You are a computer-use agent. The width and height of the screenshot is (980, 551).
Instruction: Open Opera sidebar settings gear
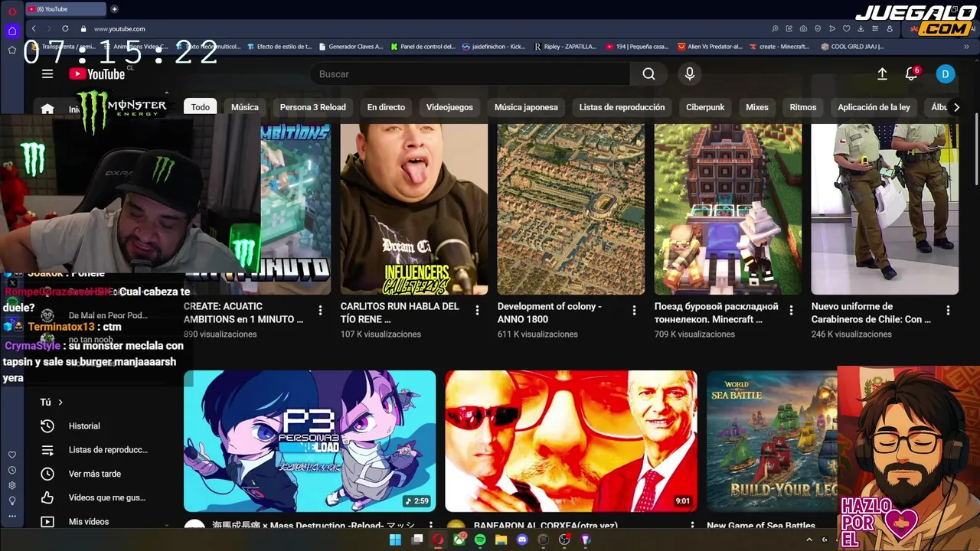pyautogui.click(x=12, y=485)
